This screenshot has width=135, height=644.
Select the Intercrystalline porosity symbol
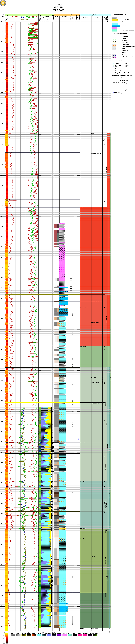pyautogui.click(x=113, y=94)
